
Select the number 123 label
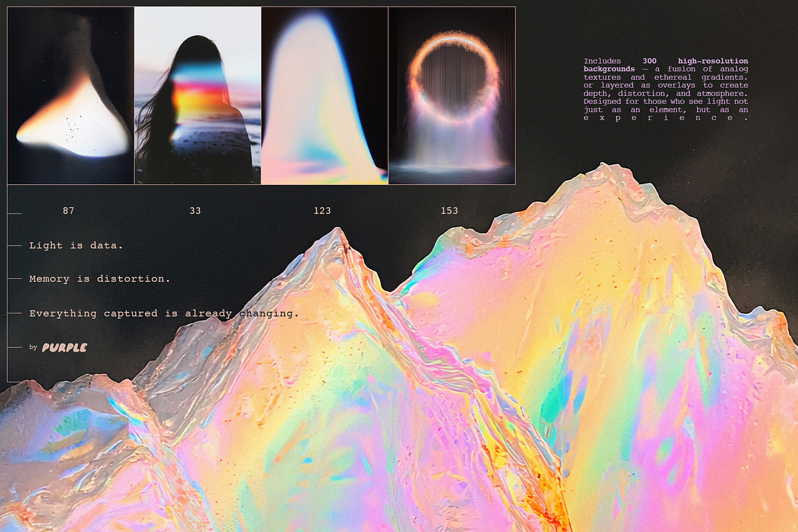(x=323, y=211)
